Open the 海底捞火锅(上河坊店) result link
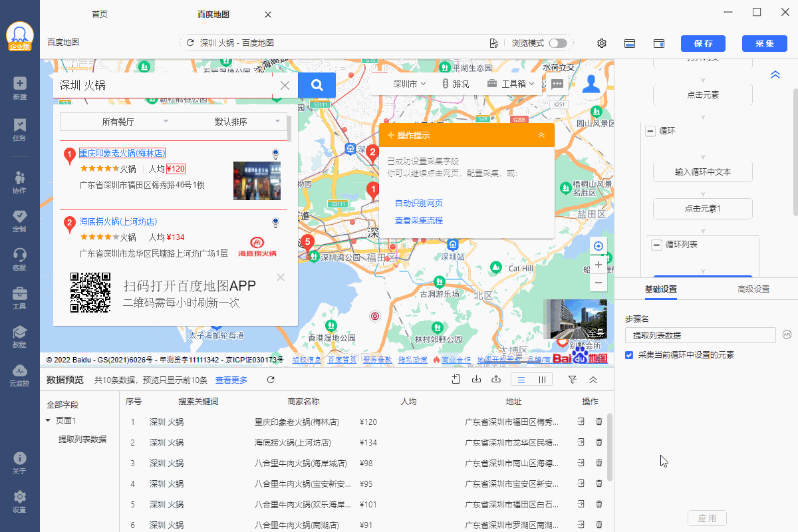Screen dimensions: 798x532 tap(118, 221)
